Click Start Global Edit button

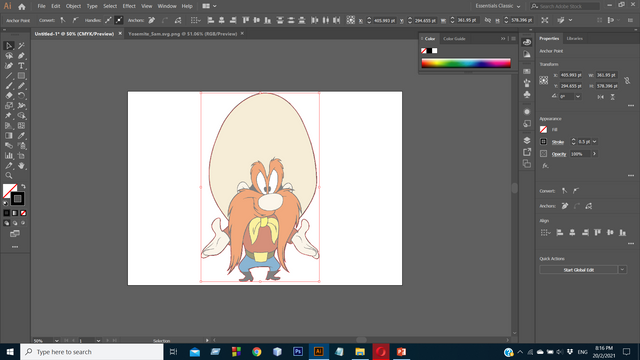click(x=578, y=269)
